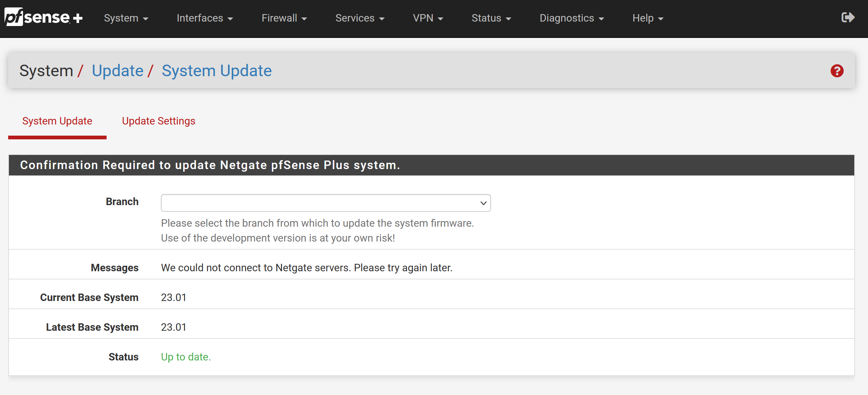
Task: Select the System Update tab
Action: click(57, 121)
